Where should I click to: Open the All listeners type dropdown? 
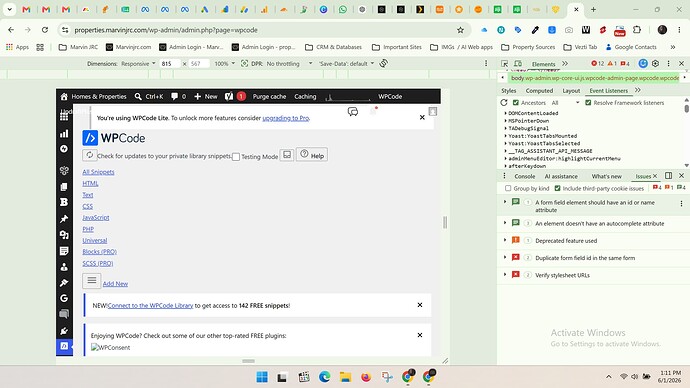coord(565,102)
